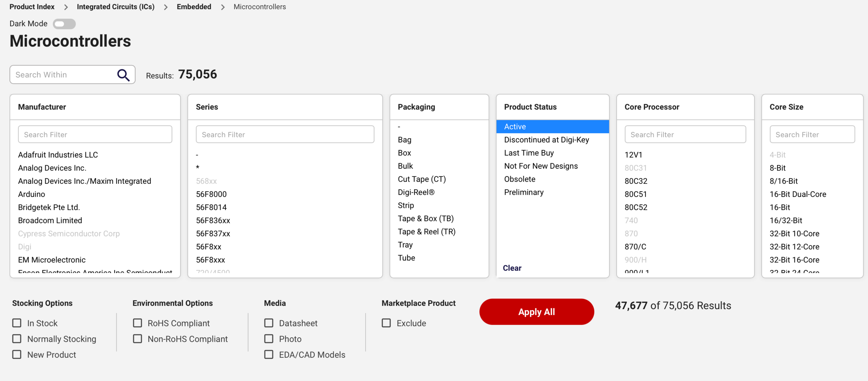
Task: Clear the Product Status selection
Action: 512,268
